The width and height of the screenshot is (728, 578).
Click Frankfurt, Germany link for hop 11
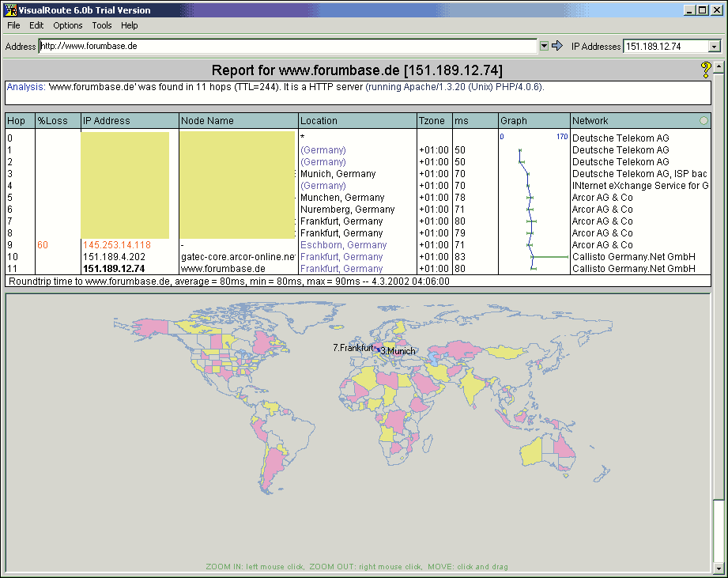[341, 269]
